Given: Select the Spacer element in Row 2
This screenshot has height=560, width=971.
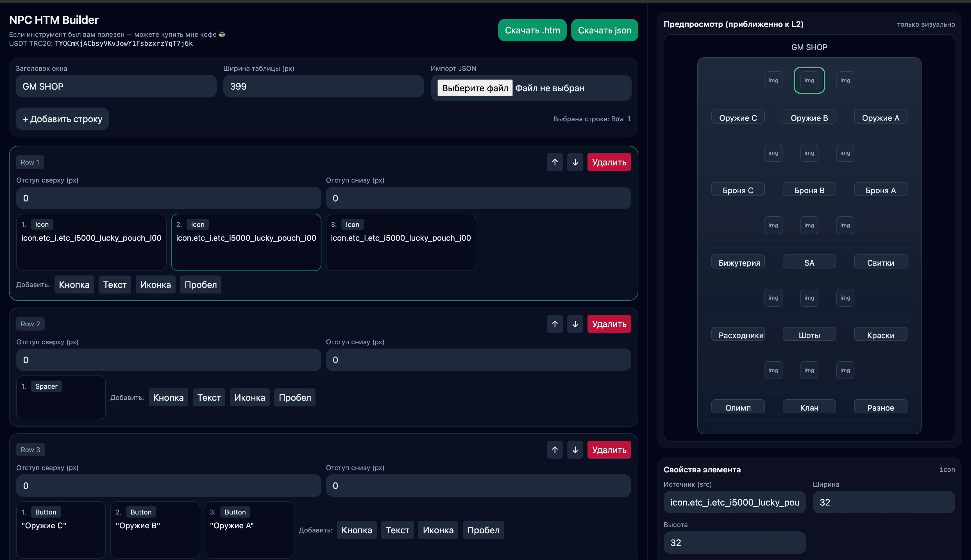Looking at the screenshot, I should coord(61,397).
